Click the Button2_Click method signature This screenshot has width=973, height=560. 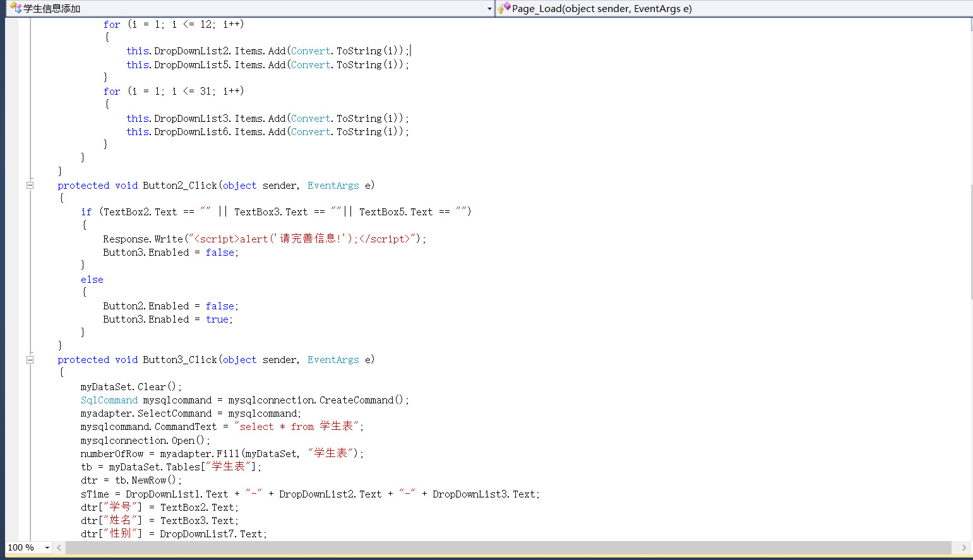coord(216,185)
